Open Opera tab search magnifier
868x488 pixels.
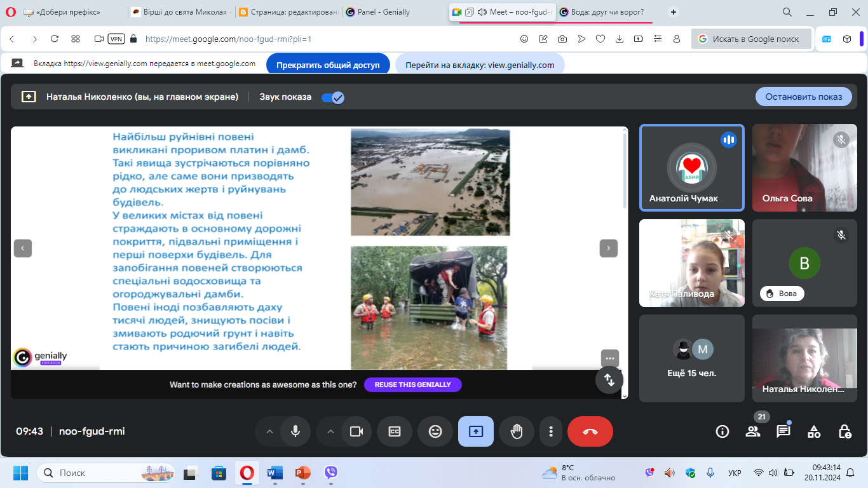click(x=787, y=12)
